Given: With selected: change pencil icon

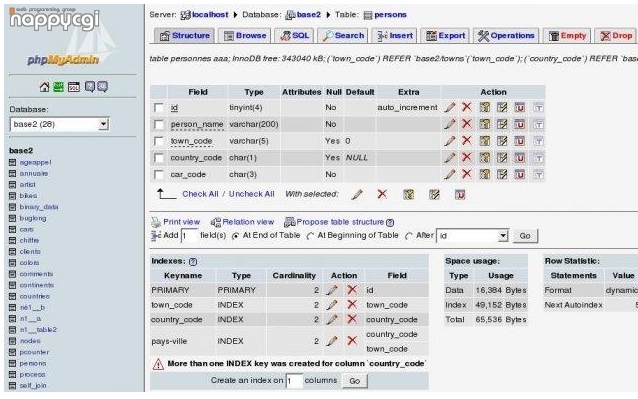Looking at the screenshot, I should coord(357,194).
